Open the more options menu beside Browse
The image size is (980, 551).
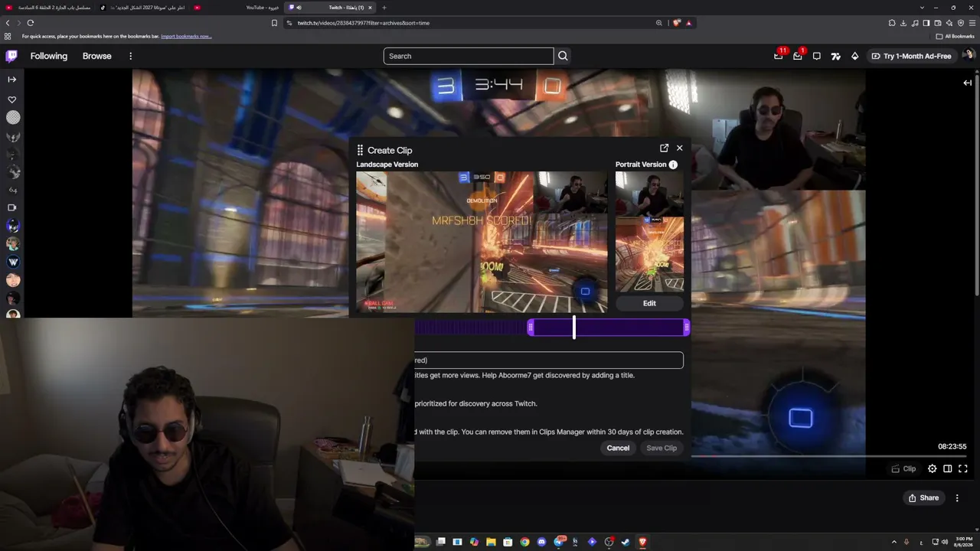tap(131, 56)
